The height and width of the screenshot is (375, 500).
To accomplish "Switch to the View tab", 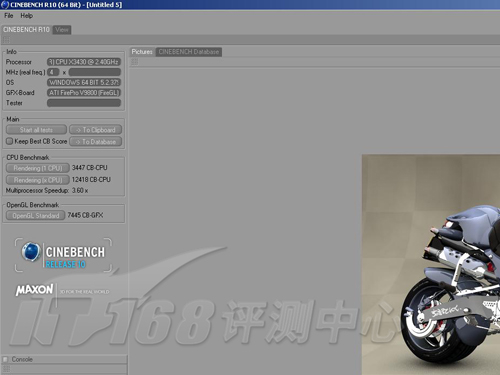I will [62, 30].
